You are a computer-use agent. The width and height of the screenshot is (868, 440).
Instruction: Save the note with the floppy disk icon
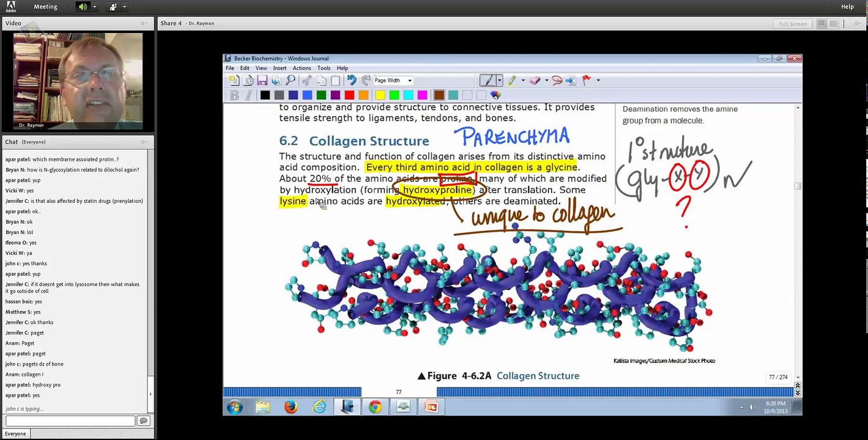click(x=262, y=80)
